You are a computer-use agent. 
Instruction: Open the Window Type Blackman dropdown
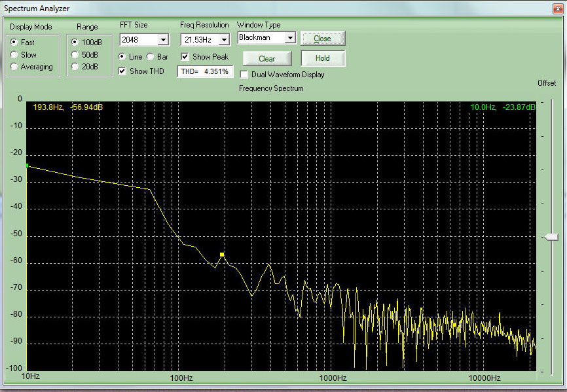(x=290, y=38)
